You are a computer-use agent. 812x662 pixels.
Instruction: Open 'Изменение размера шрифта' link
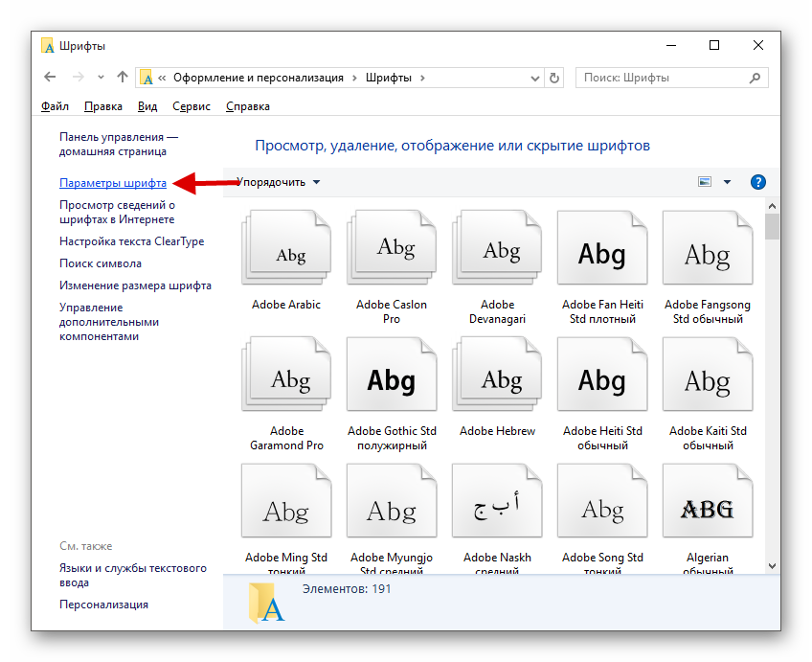tap(135, 285)
